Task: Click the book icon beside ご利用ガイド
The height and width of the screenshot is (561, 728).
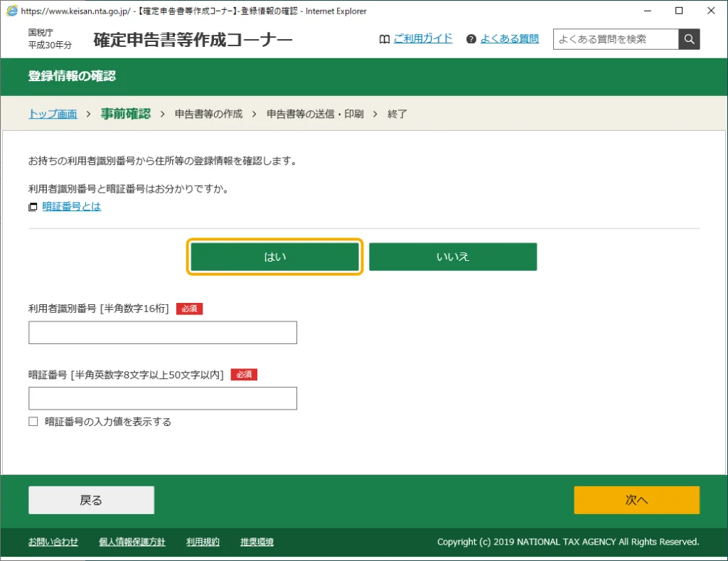Action: tap(385, 39)
